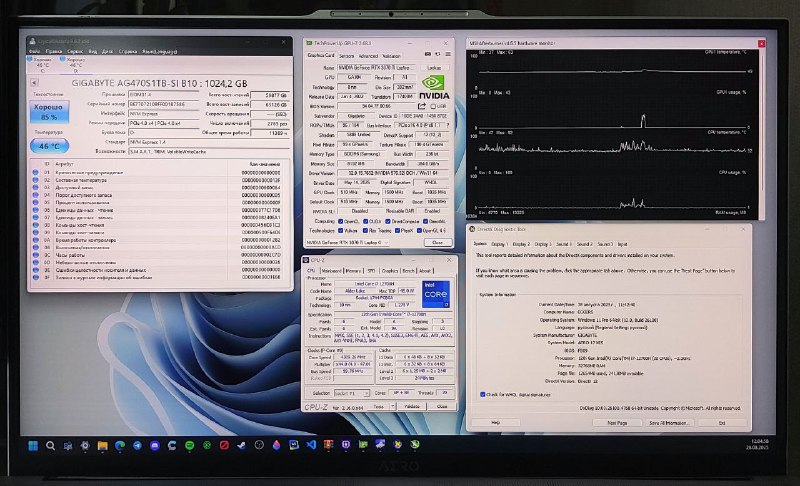Screen dimensions: 800x486
Task: Click the taskbar Task View icon
Action: click(x=68, y=446)
